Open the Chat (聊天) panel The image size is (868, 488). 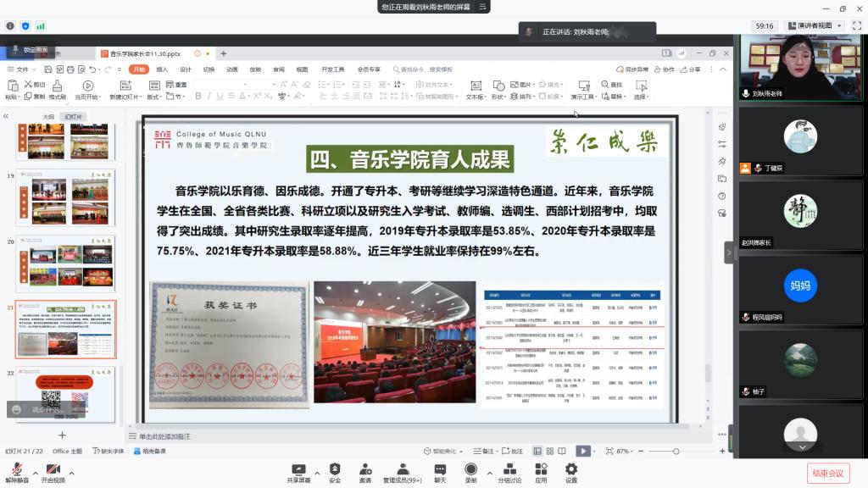point(440,472)
